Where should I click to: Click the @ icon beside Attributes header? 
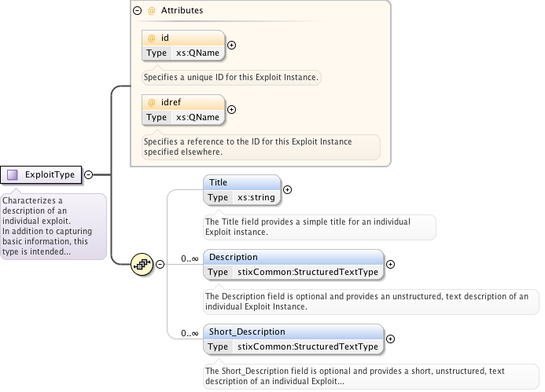click(x=151, y=11)
